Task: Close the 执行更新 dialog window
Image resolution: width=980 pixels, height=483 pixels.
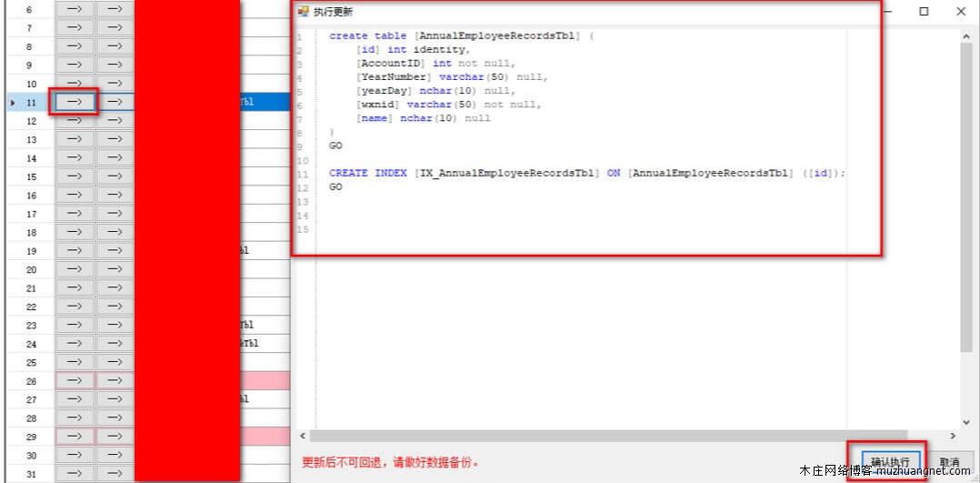Action: click(x=961, y=11)
